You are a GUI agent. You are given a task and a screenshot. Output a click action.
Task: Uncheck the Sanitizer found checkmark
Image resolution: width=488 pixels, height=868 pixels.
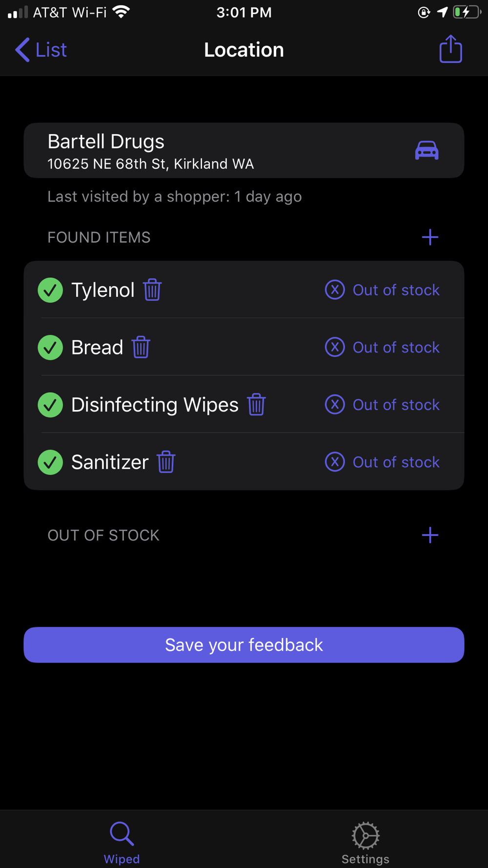(50, 462)
